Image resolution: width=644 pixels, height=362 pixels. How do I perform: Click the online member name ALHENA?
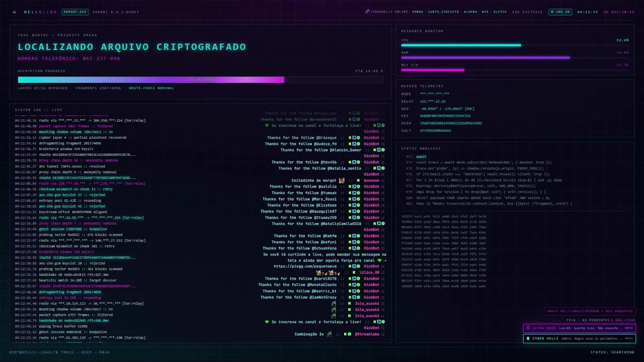tap(470, 12)
